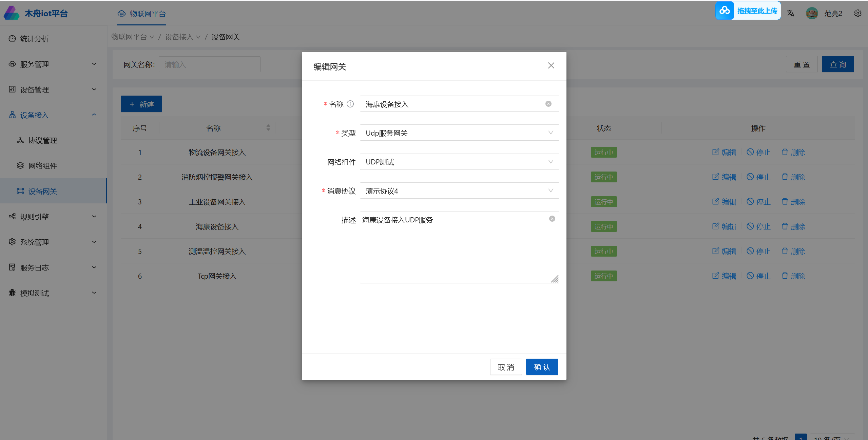The width and height of the screenshot is (868, 440).
Task: Clear the 描述 textarea content
Action: point(552,219)
